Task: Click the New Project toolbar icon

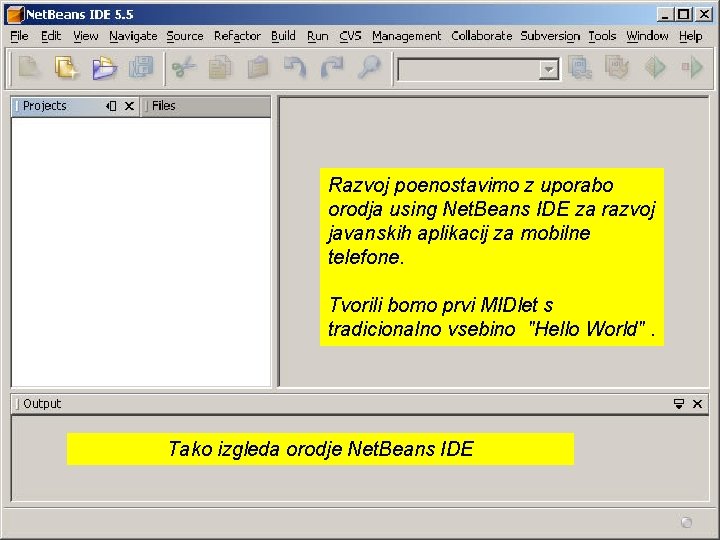Action: click(x=67, y=68)
